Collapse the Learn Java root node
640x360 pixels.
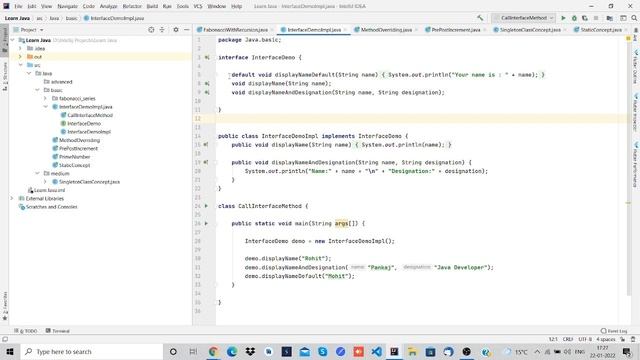(x=12, y=40)
